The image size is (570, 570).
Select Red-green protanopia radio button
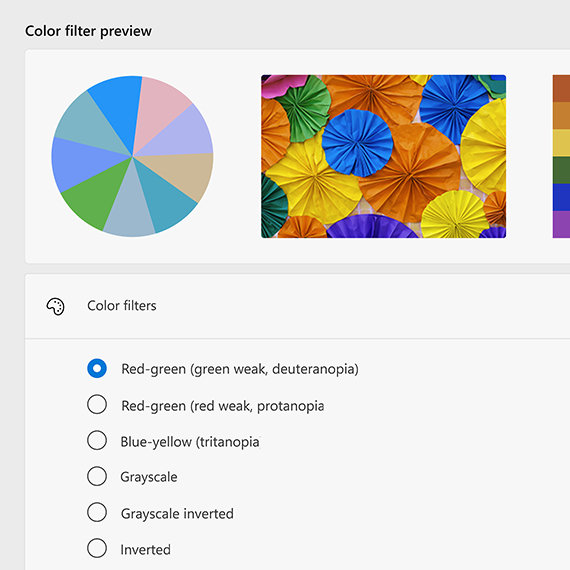pyautogui.click(x=97, y=404)
